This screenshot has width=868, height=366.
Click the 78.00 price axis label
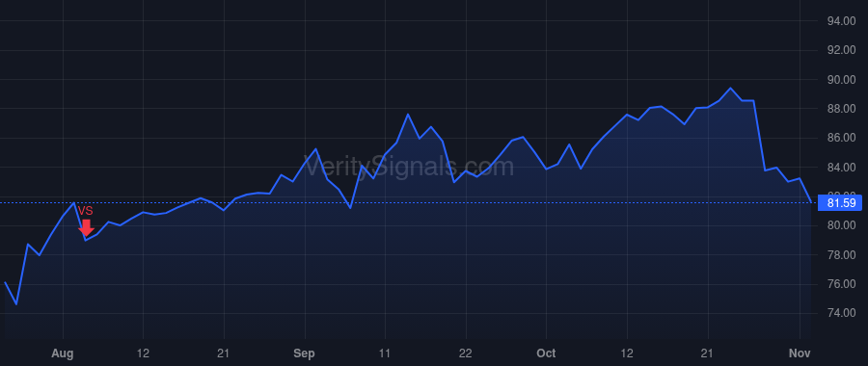tap(841, 255)
